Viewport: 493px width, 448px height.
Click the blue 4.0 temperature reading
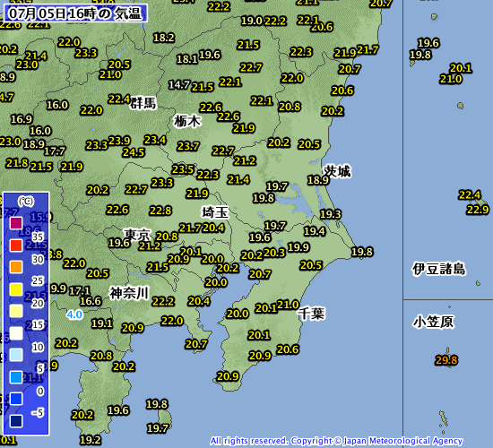pos(74,314)
